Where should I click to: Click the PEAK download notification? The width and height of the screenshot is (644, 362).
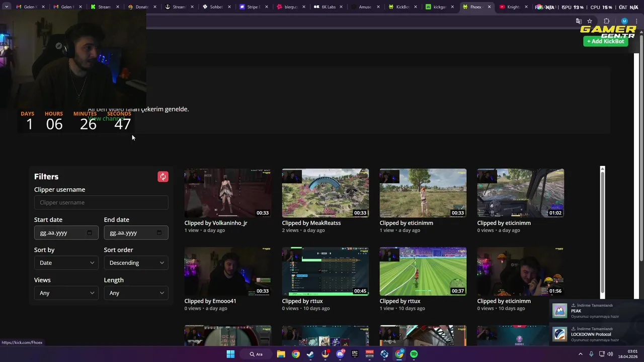pyautogui.click(x=596, y=311)
